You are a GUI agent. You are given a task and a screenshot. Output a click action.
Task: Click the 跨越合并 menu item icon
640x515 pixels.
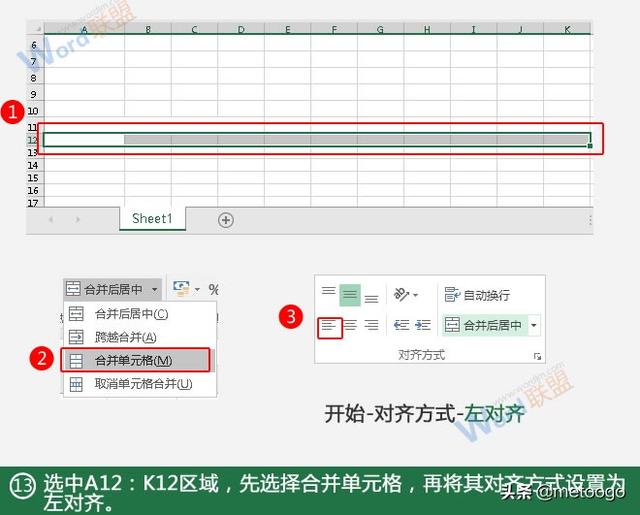coord(76,337)
